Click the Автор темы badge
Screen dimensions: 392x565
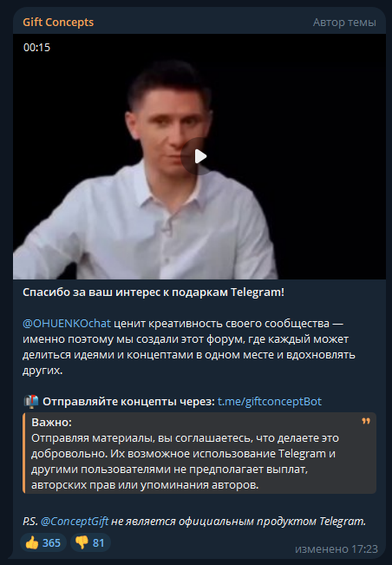344,23
